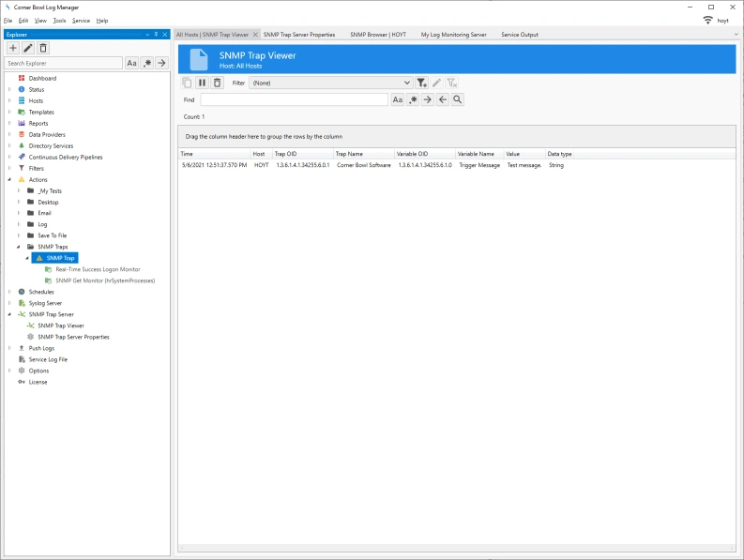Go to next Explorer search result
The height and width of the screenshot is (560, 744).
[161, 63]
